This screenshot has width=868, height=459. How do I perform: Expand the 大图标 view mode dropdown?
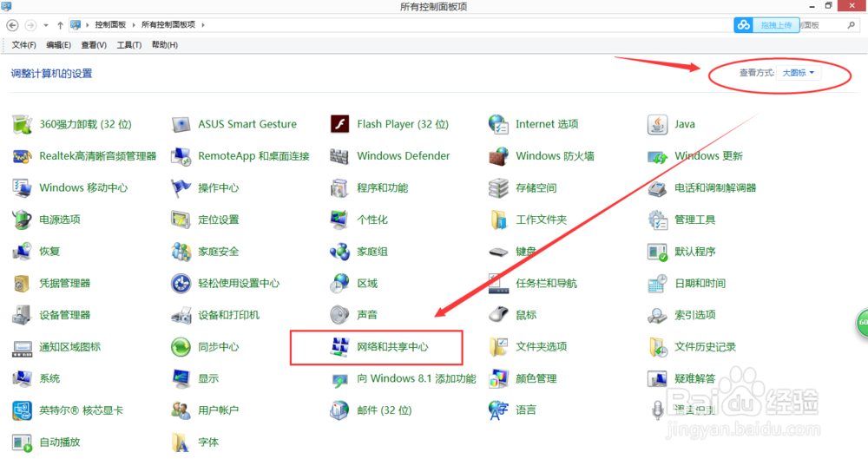(799, 73)
